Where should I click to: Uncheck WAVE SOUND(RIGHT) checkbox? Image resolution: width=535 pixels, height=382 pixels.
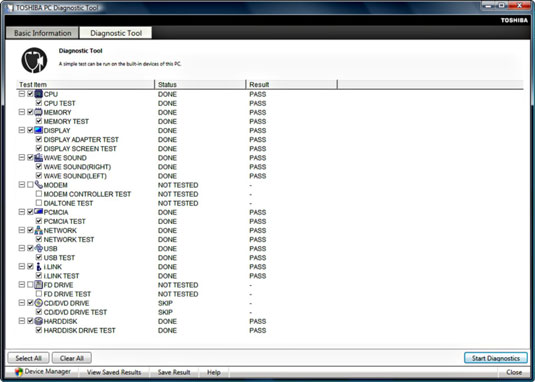coord(39,166)
